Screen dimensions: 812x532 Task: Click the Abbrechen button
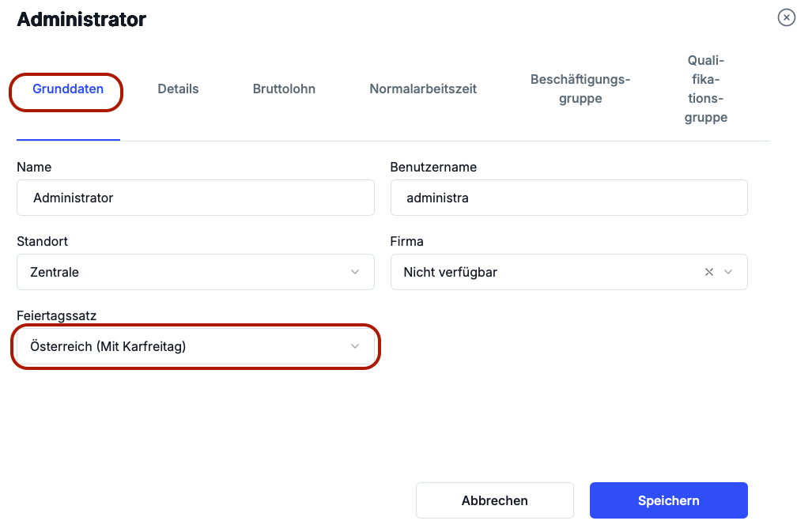[x=495, y=500]
